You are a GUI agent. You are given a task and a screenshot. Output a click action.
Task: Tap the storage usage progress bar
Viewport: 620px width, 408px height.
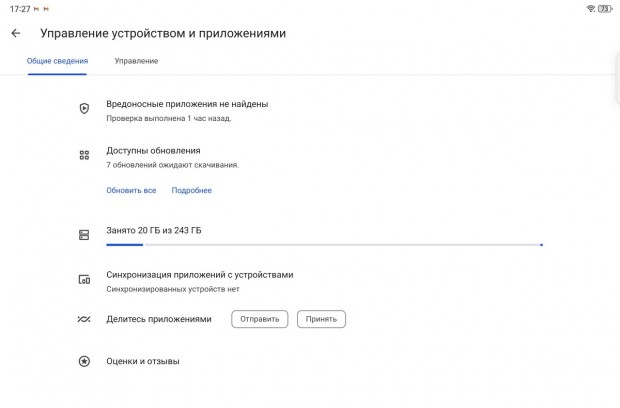coord(324,245)
